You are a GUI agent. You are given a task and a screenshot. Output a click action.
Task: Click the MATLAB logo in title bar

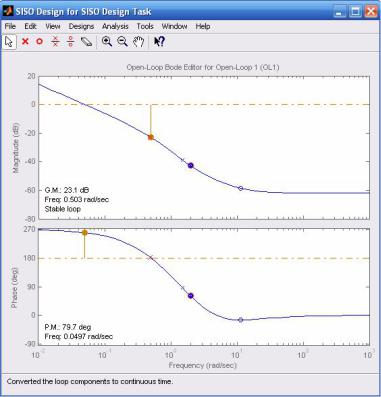coord(8,12)
